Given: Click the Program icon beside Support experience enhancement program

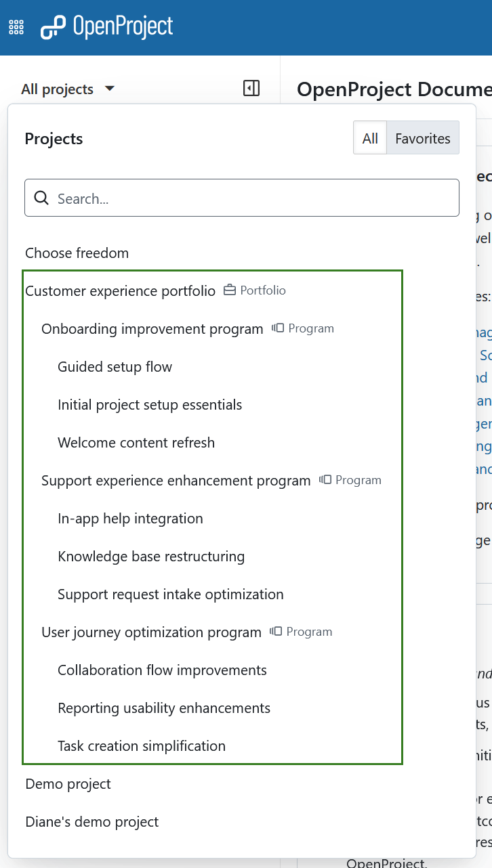Looking at the screenshot, I should pyautogui.click(x=325, y=479).
